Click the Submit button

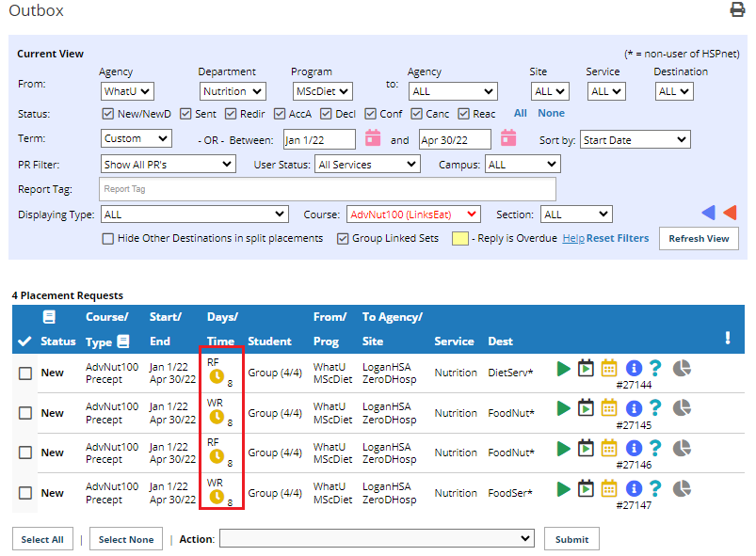(571, 539)
